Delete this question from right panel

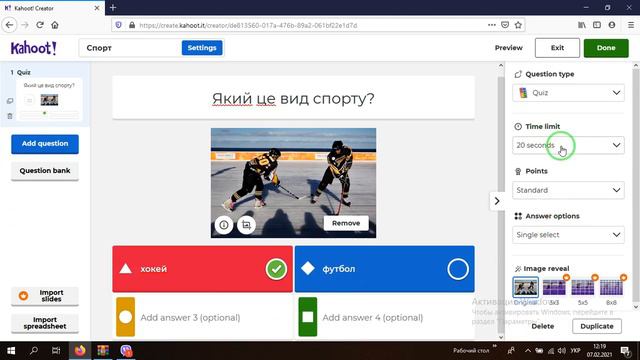point(542,326)
